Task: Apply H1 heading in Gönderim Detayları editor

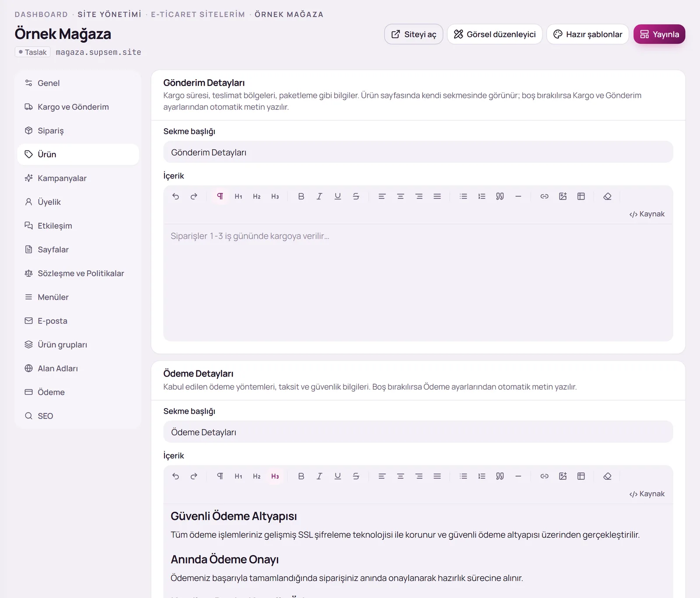Action: [238, 196]
